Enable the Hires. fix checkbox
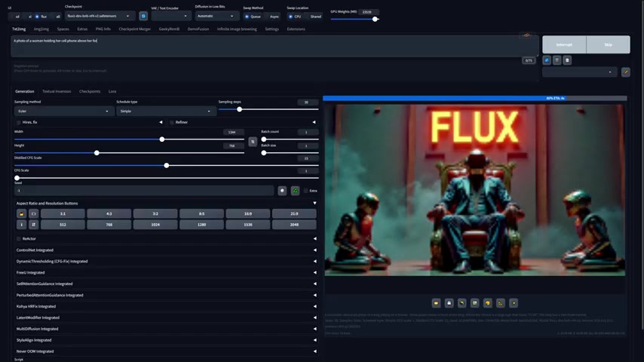Screen dimensions: 644x362 pyautogui.click(x=19, y=122)
